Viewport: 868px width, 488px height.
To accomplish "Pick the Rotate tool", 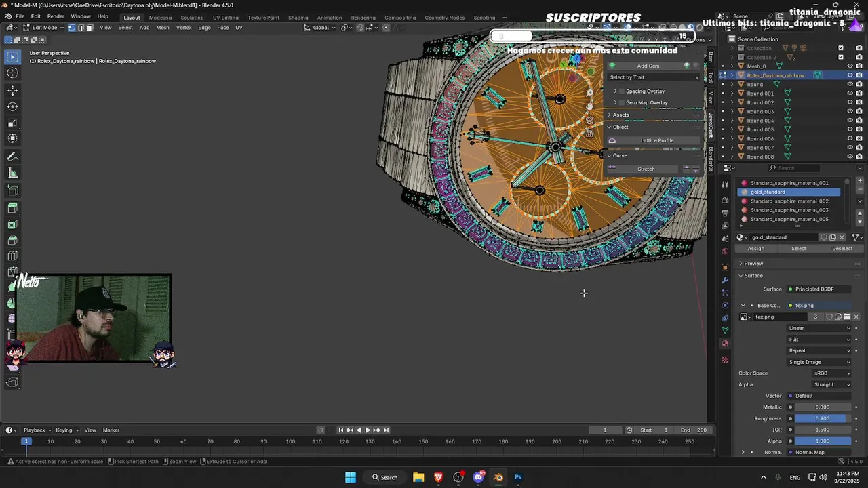I will tap(12, 106).
